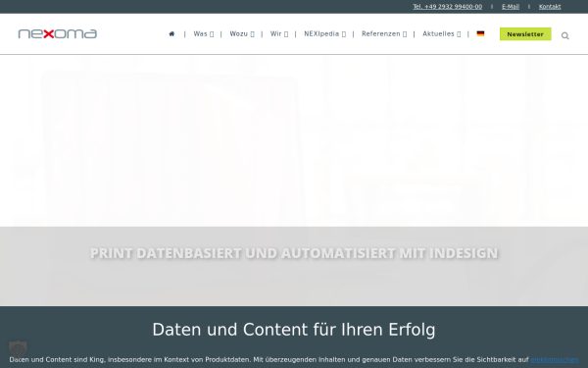The width and height of the screenshot is (588, 368).
Task: Expand the Wir submenu arrow
Action: coord(286,34)
